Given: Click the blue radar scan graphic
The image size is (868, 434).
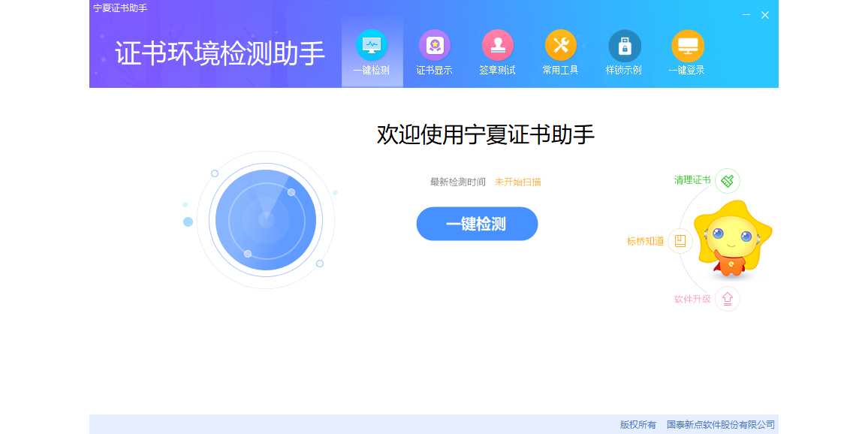Looking at the screenshot, I should [266, 220].
